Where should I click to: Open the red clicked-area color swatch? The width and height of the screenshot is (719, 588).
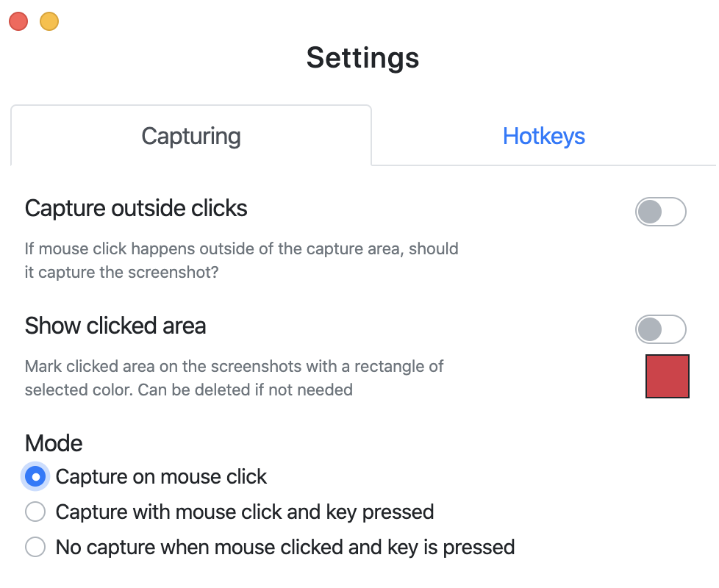667,376
